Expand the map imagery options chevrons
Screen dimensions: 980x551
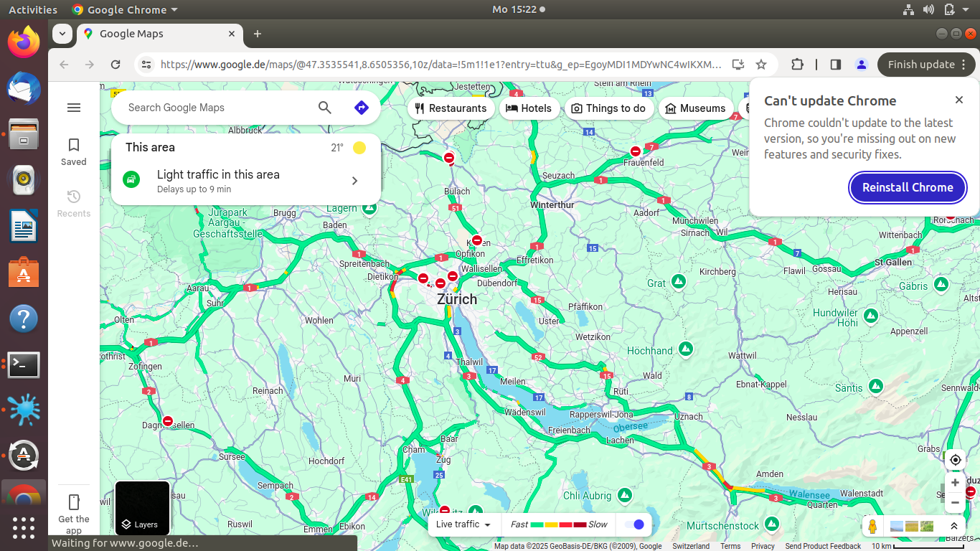(x=954, y=526)
